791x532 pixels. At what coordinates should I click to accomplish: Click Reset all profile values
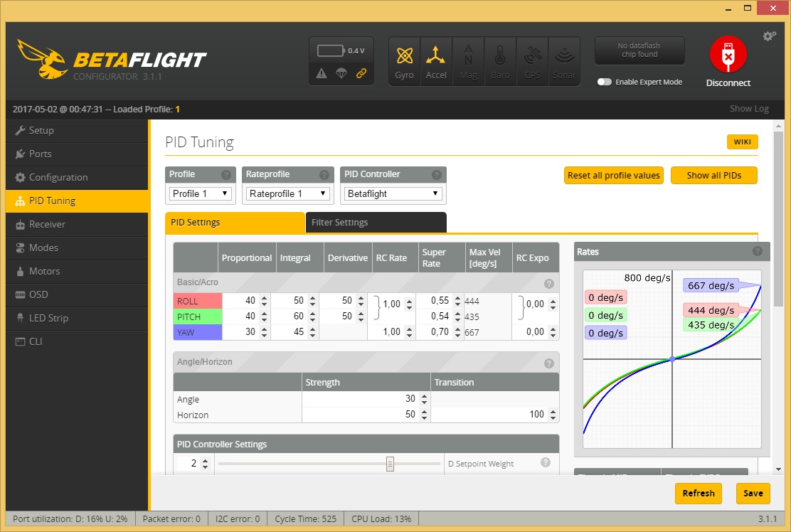coord(613,176)
